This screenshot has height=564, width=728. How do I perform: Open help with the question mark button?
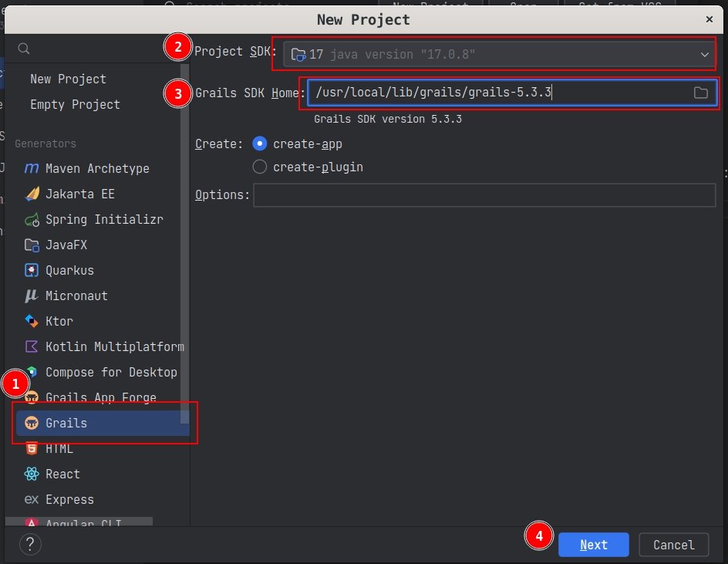[30, 544]
